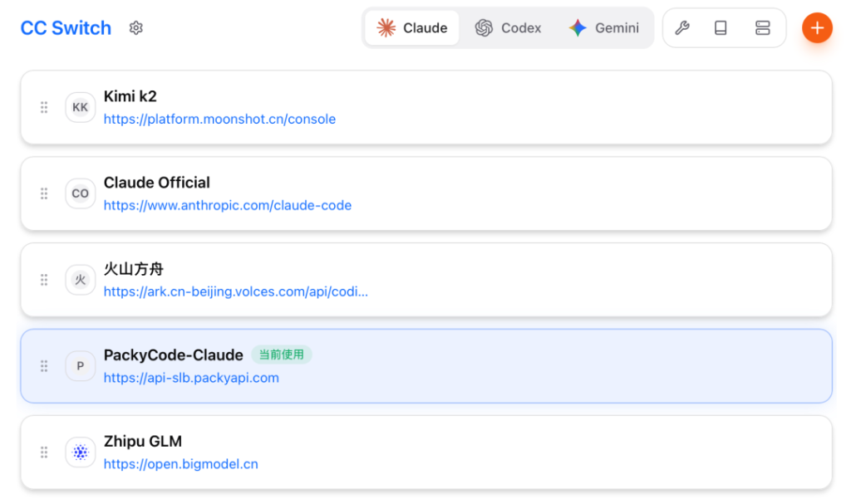Select the Gemini tab

pos(604,28)
